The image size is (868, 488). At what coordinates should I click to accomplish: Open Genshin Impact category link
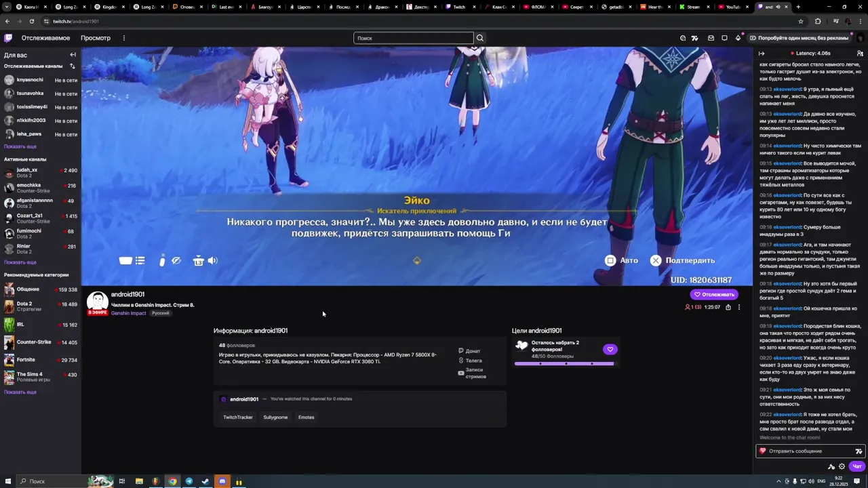tap(128, 313)
